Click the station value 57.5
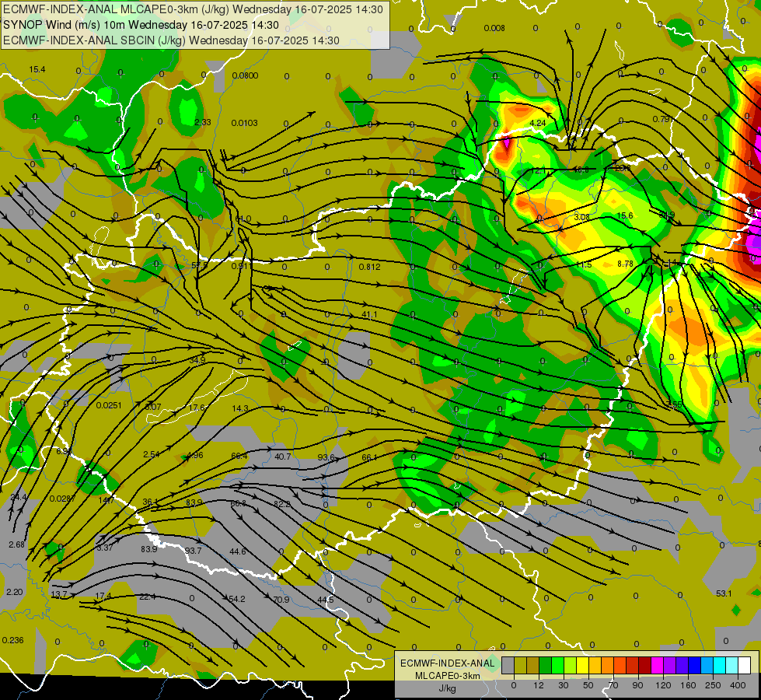 pyautogui.click(x=200, y=265)
